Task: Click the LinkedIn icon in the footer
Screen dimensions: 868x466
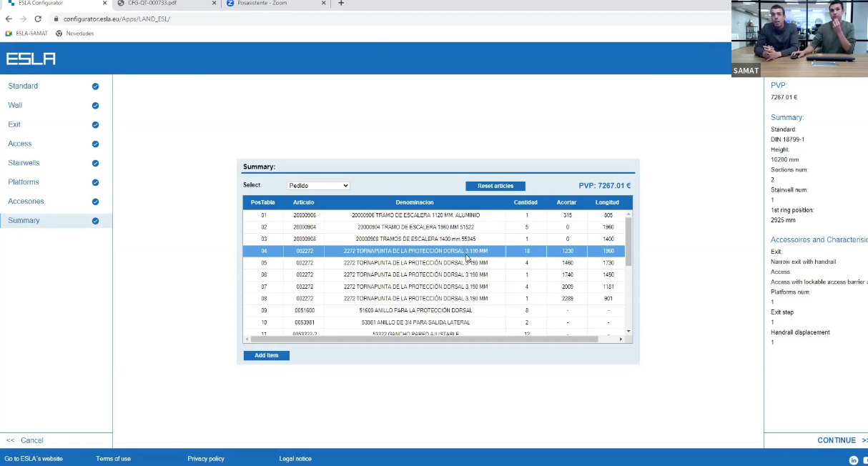Action: pyautogui.click(x=853, y=460)
